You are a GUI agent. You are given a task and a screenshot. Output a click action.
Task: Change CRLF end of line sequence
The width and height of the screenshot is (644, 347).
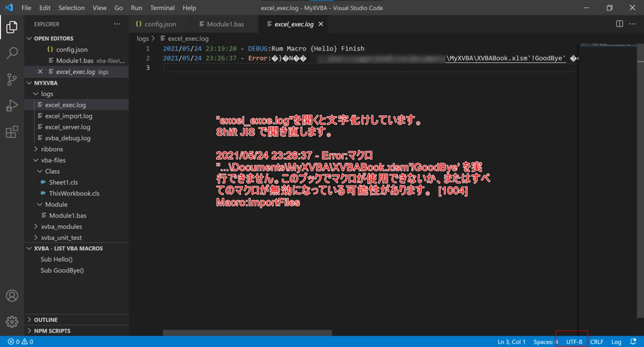[597, 342]
